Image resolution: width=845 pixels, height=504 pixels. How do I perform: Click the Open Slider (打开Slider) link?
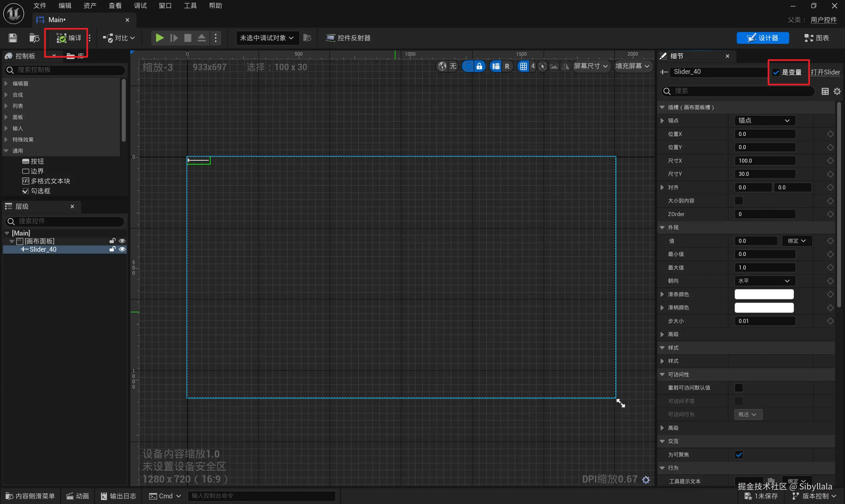click(x=825, y=72)
